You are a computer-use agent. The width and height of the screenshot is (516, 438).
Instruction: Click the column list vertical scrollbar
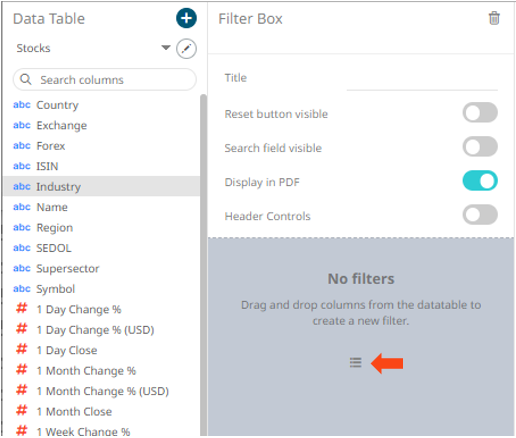(x=203, y=265)
